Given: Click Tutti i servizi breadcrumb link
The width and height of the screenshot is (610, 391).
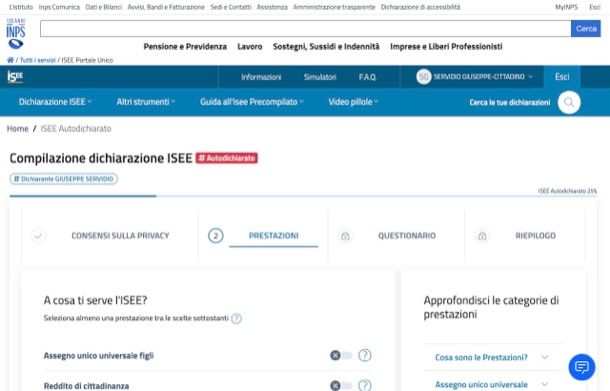Looking at the screenshot, I should (38, 60).
